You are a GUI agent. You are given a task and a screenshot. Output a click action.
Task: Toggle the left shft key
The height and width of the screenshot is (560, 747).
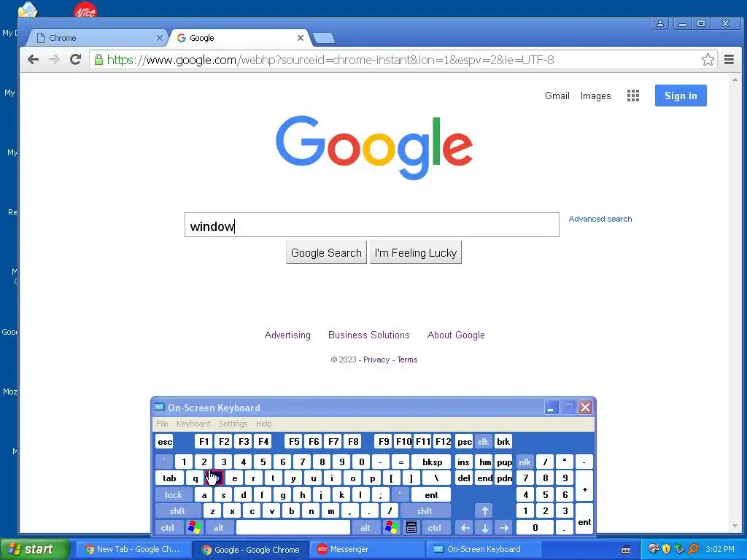point(177,511)
